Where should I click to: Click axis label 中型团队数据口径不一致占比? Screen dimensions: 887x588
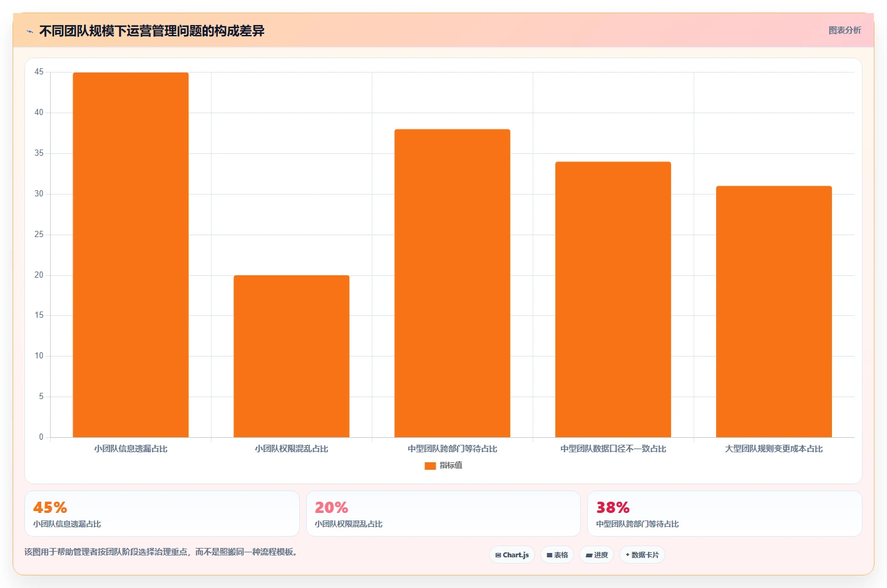click(x=613, y=449)
